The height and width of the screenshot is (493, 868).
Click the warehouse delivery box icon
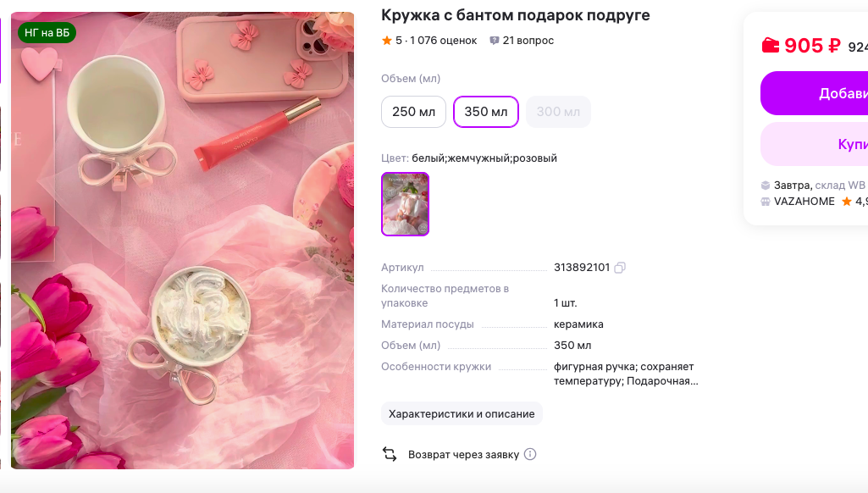765,185
